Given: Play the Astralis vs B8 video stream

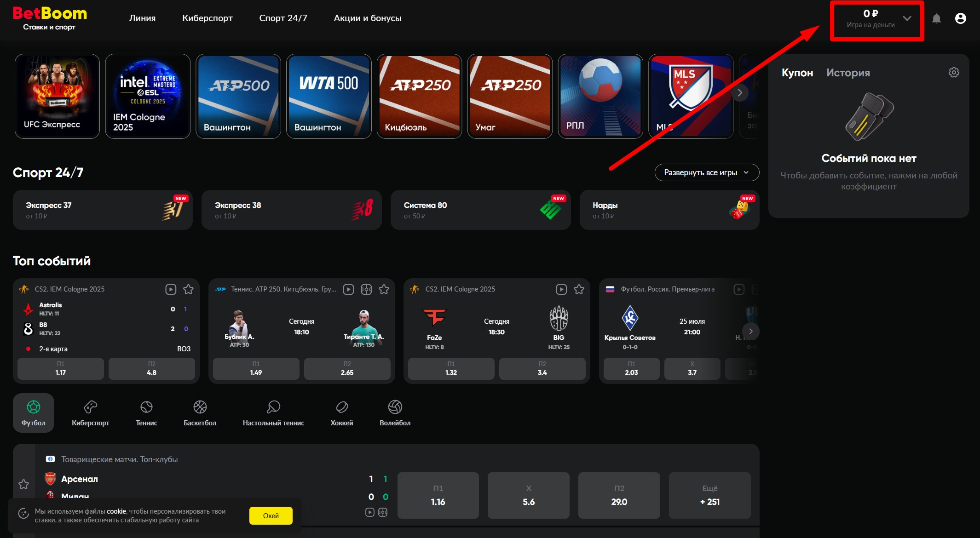Looking at the screenshot, I should pyautogui.click(x=171, y=289).
